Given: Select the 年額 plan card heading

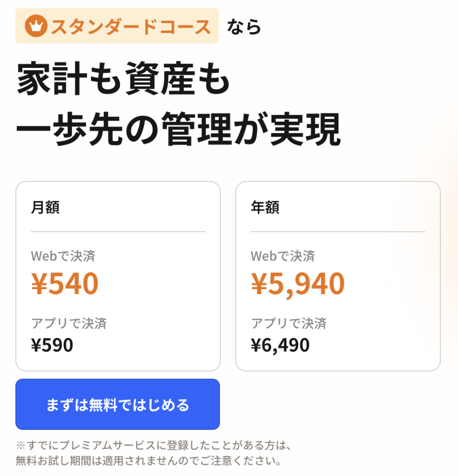Looking at the screenshot, I should click(x=265, y=207).
